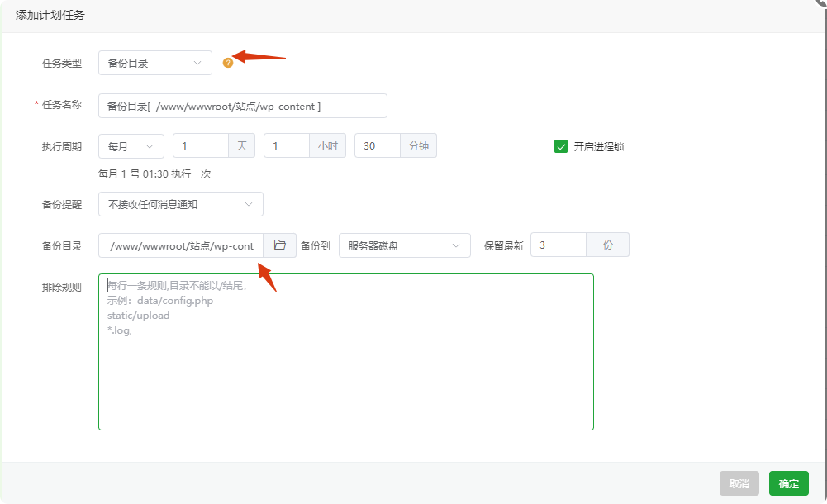Viewport: 827px width, 504px height.
Task: Open the 备份提醒 dropdown showing 不接收任何消息通知
Action: point(180,204)
